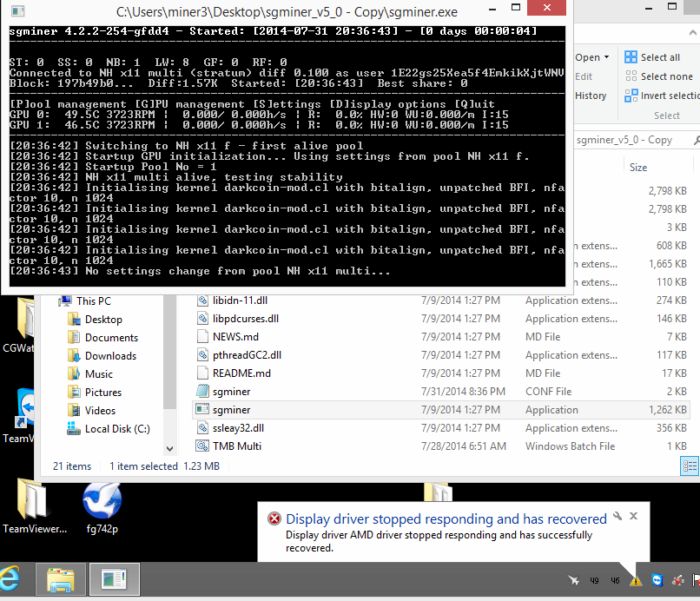
Task: Click the Select none icon in ribbon
Action: point(631,76)
